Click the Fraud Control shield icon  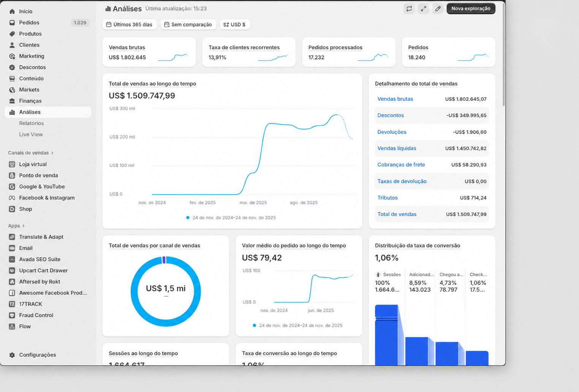pyautogui.click(x=12, y=315)
